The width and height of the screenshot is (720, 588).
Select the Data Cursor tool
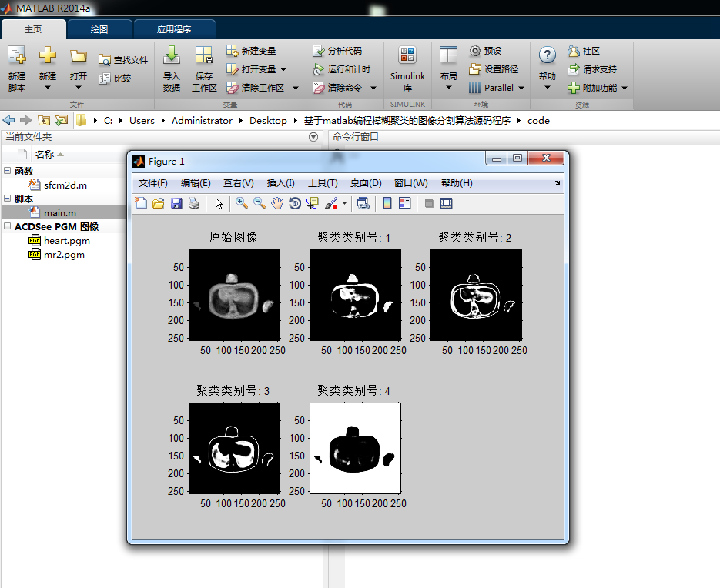(x=313, y=203)
